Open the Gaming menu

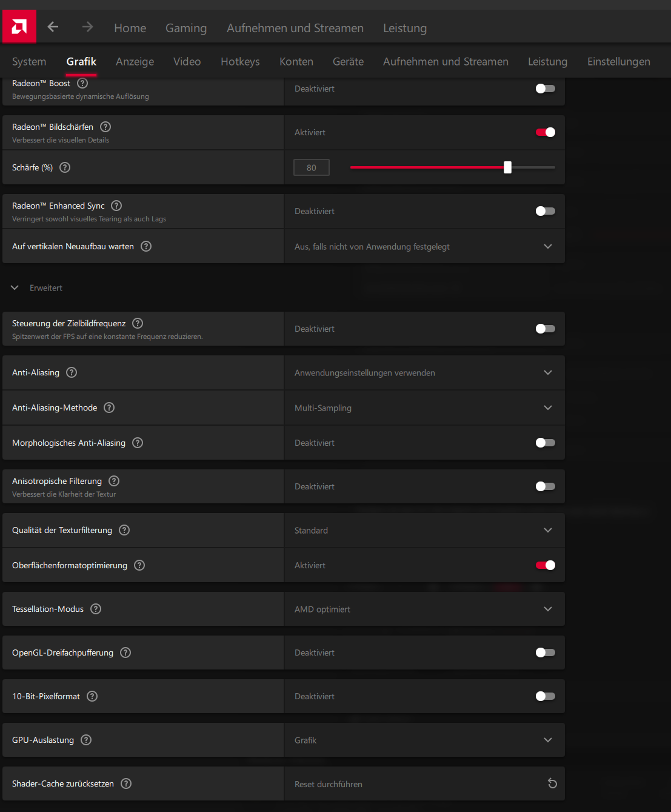(x=186, y=29)
